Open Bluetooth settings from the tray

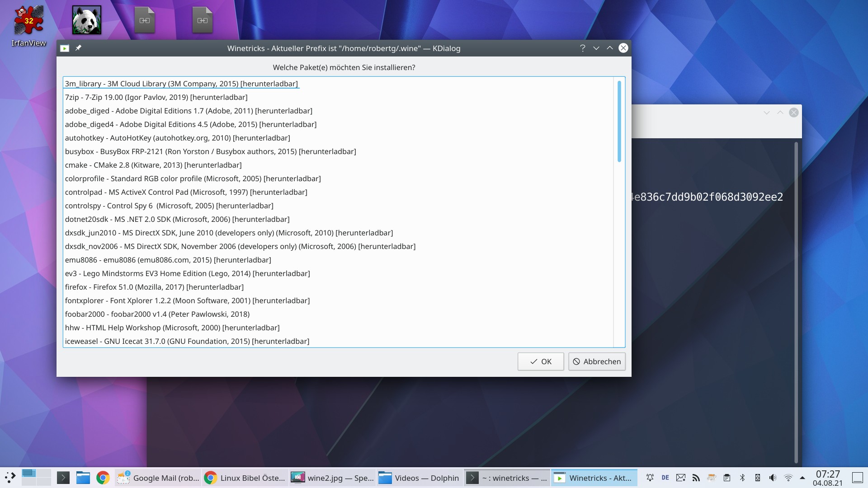coord(743,478)
